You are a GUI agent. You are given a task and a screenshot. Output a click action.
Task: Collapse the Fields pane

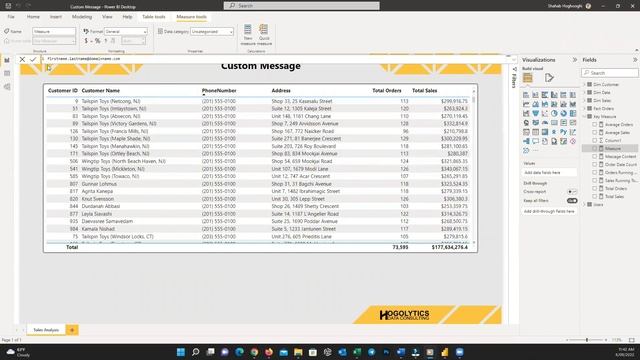pos(635,60)
